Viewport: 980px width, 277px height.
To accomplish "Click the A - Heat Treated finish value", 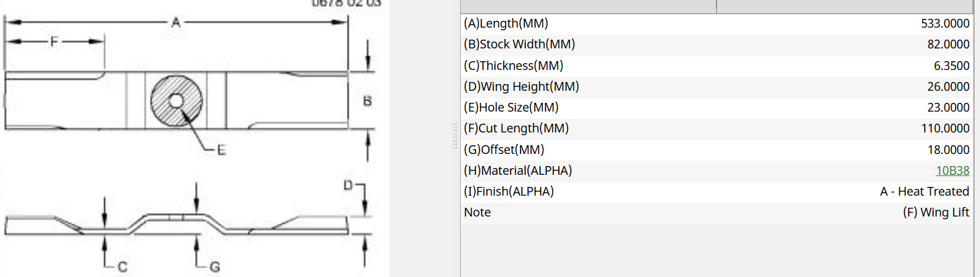I will tap(925, 191).
